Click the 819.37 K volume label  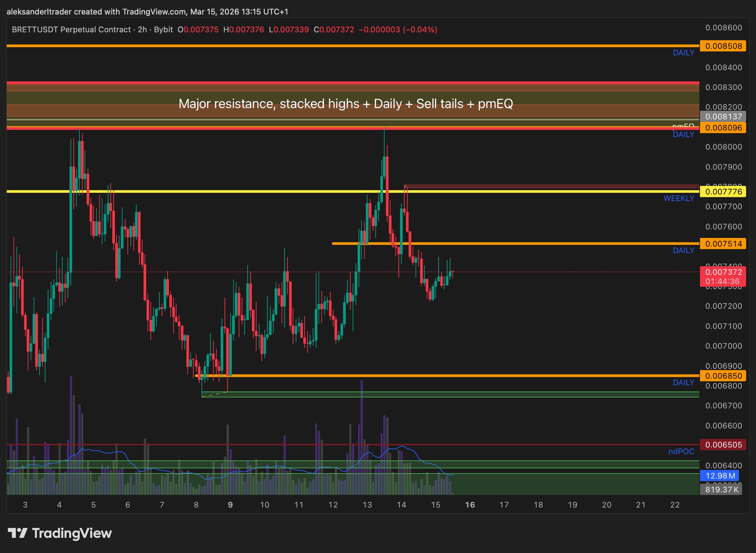[721, 490]
